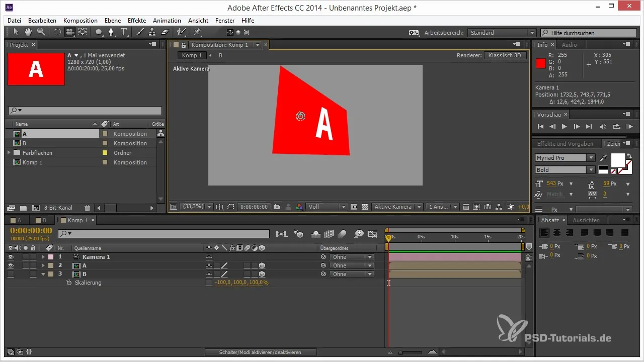Select the Zoom magnifier tool
The width and height of the screenshot is (644, 362).
tap(41, 32)
